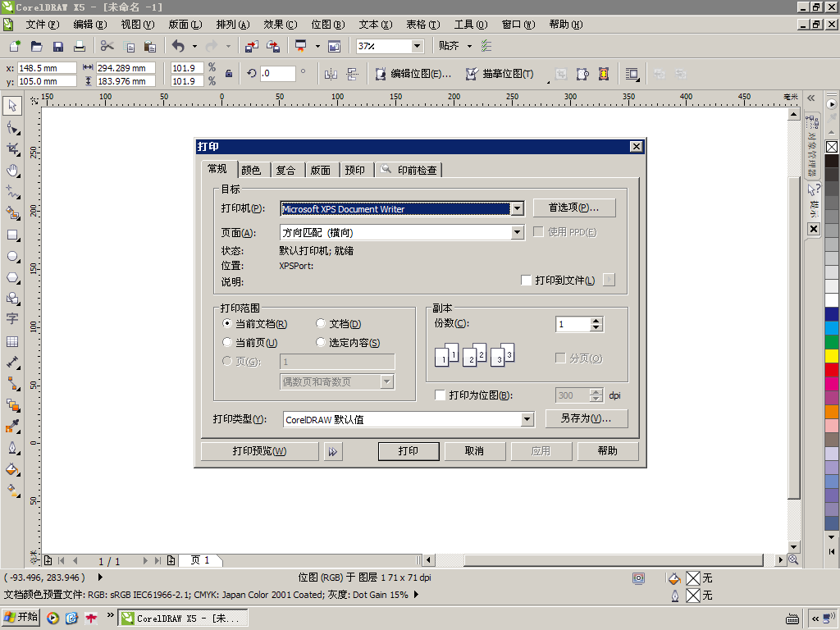Switch to the 版面 tab in dialog

321,171
